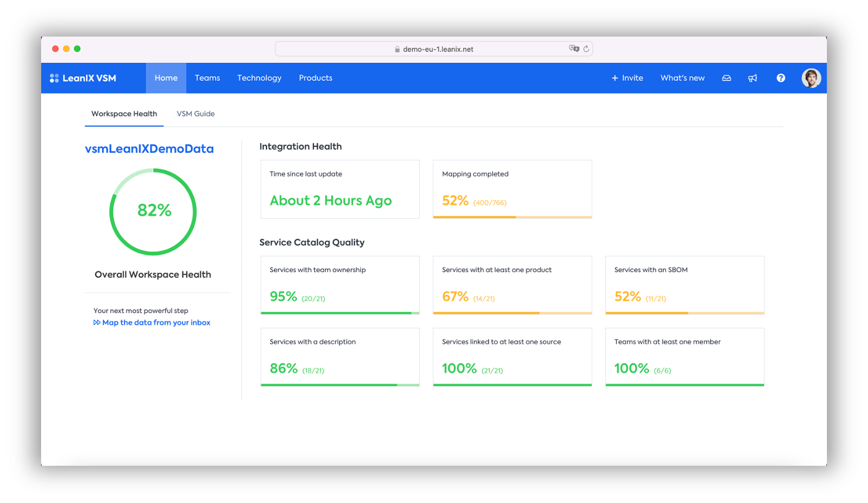Viewport: 868px width, 503px height.
Task: Open the help question mark icon
Action: [781, 78]
